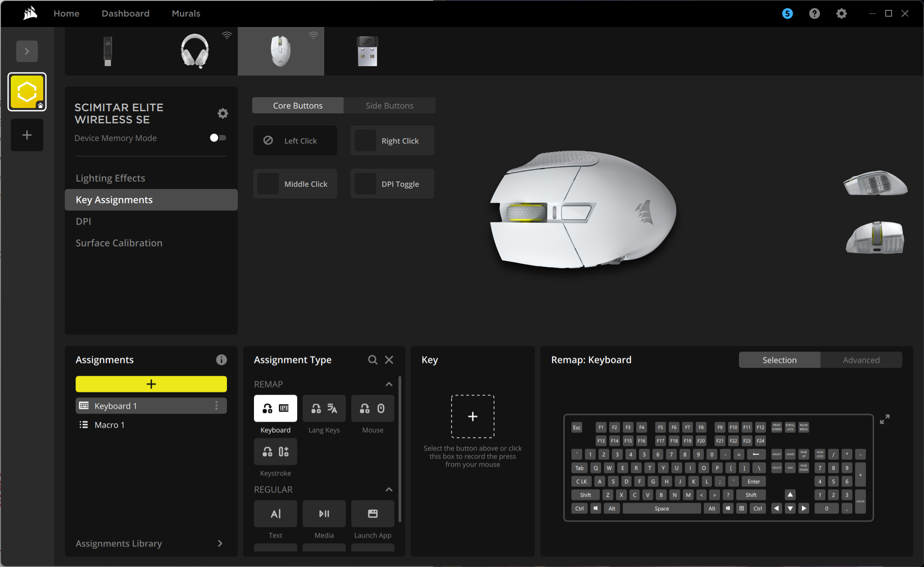The height and width of the screenshot is (567, 924).
Task: Select the DPI Toggle button checkbox
Action: point(366,184)
